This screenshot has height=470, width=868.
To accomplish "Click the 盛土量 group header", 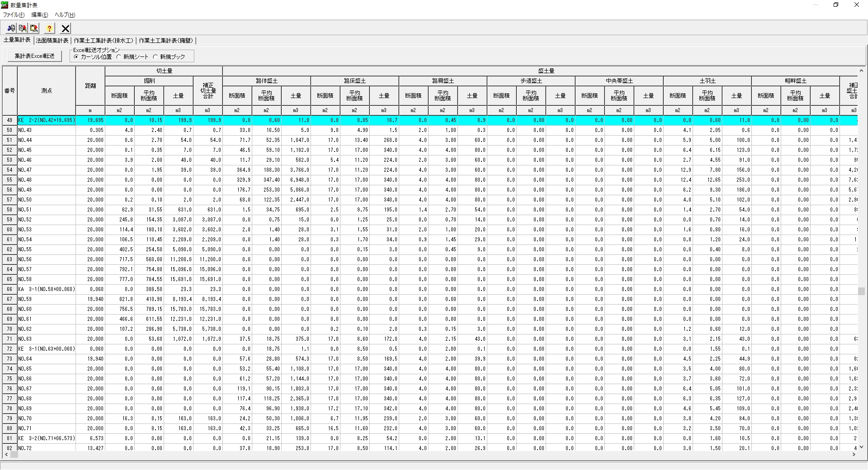I will (x=540, y=71).
